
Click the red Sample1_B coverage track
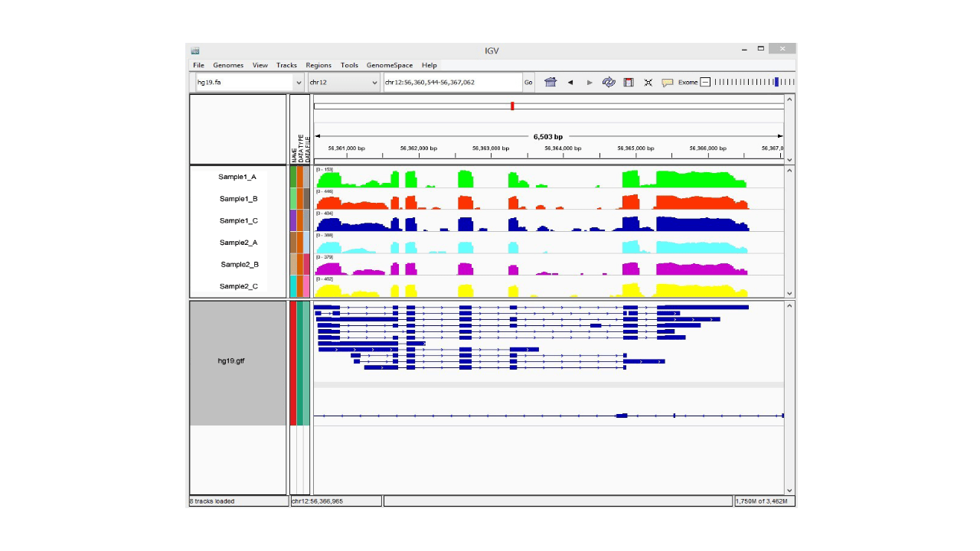point(548,199)
